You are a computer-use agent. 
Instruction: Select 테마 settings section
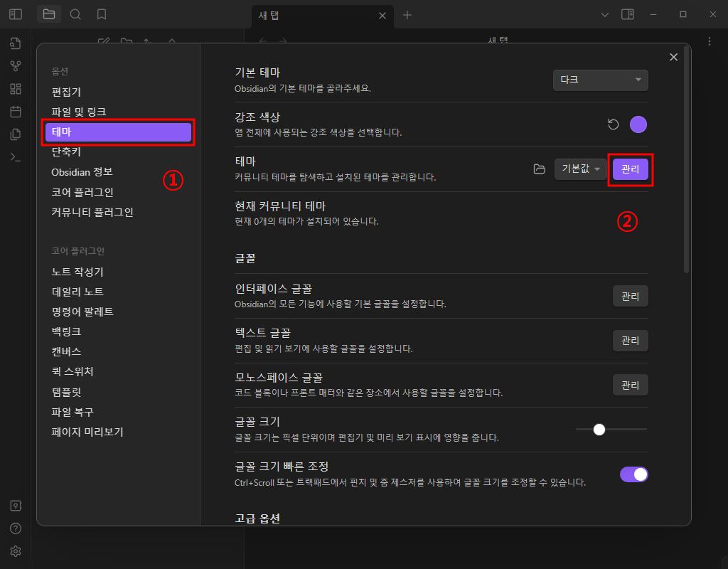pos(119,132)
